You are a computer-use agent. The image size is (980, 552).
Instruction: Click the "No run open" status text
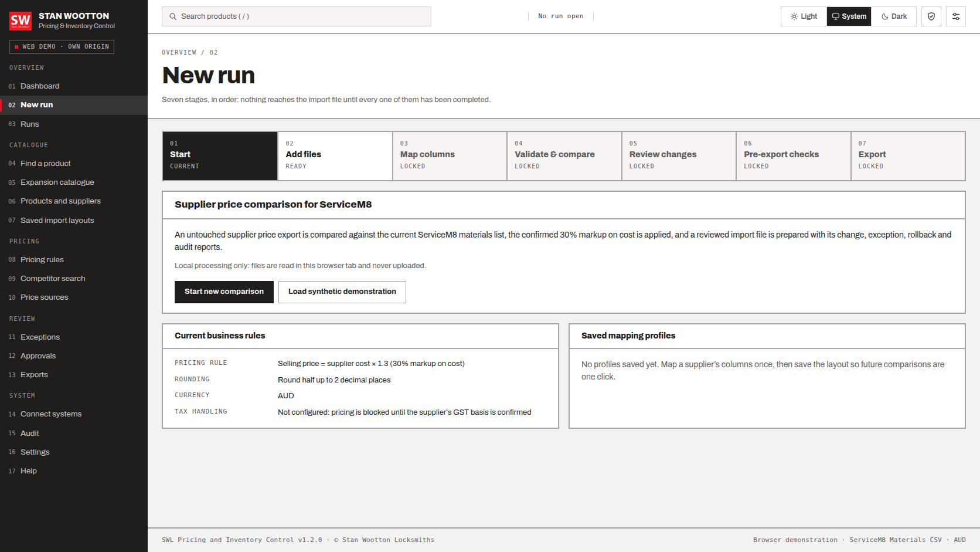pos(561,16)
